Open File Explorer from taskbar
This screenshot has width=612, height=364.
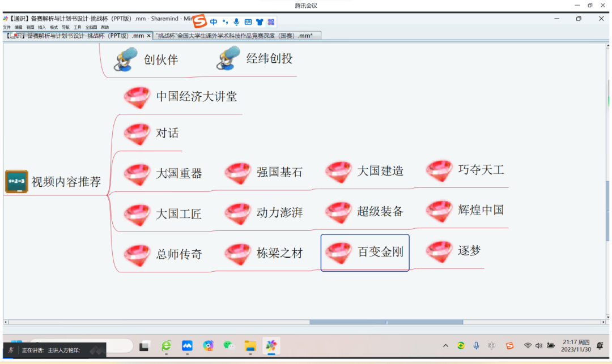click(x=250, y=345)
